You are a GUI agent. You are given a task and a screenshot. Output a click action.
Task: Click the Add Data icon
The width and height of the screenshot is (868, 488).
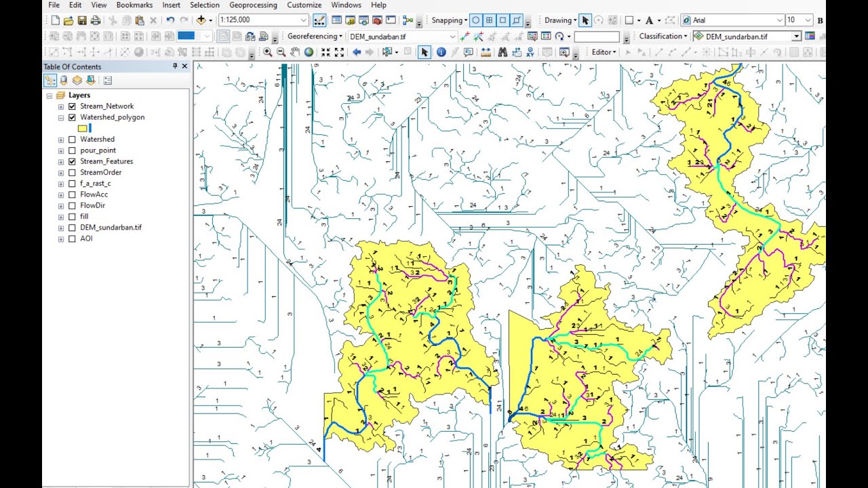(202, 20)
